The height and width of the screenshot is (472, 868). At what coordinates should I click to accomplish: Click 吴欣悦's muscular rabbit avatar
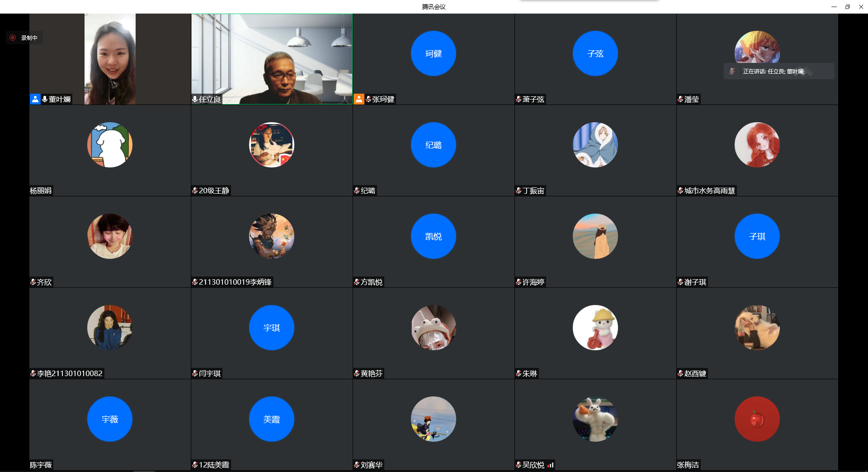595,419
